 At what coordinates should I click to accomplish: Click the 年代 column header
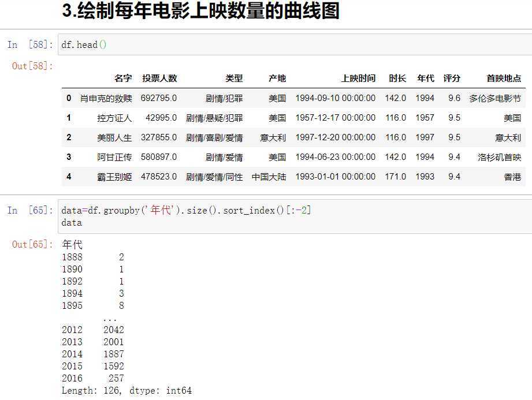pyautogui.click(x=426, y=78)
